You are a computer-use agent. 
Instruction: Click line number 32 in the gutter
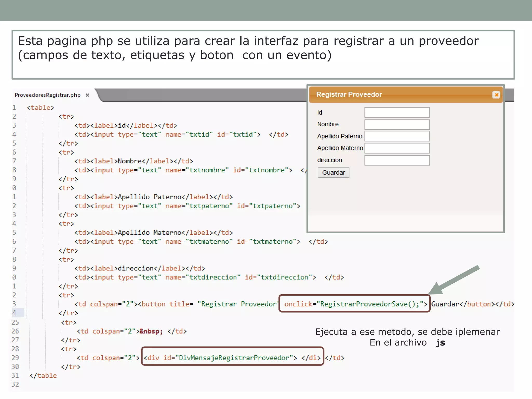tap(15, 384)
